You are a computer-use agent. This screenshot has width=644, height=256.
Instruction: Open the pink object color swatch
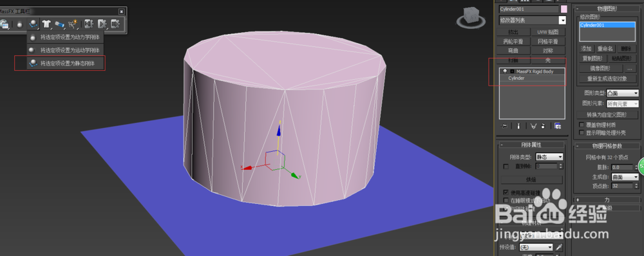coord(564,9)
